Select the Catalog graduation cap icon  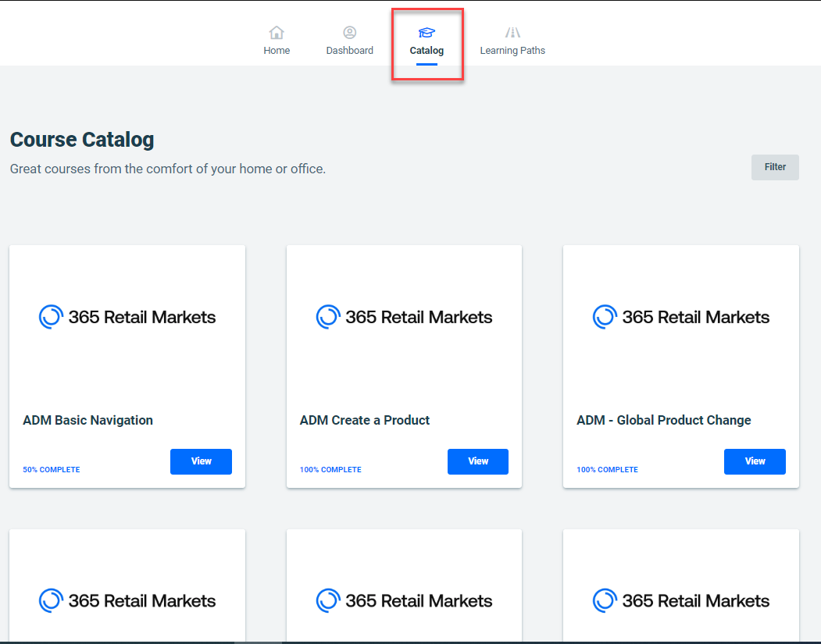coord(427,33)
